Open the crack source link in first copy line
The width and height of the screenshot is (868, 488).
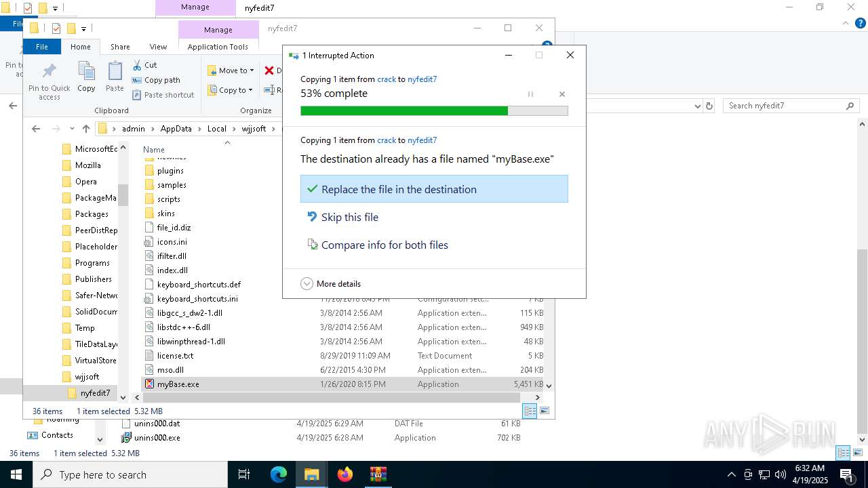(387, 79)
